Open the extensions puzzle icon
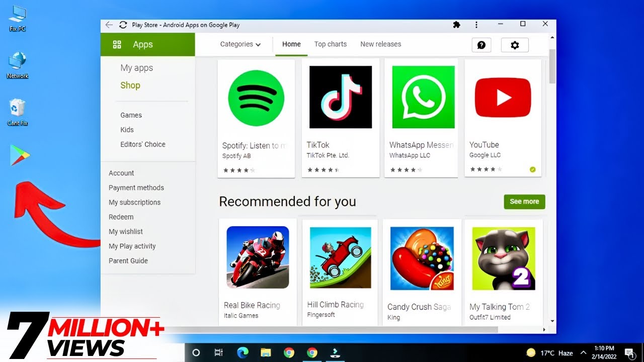This screenshot has height=362, width=644. click(457, 25)
